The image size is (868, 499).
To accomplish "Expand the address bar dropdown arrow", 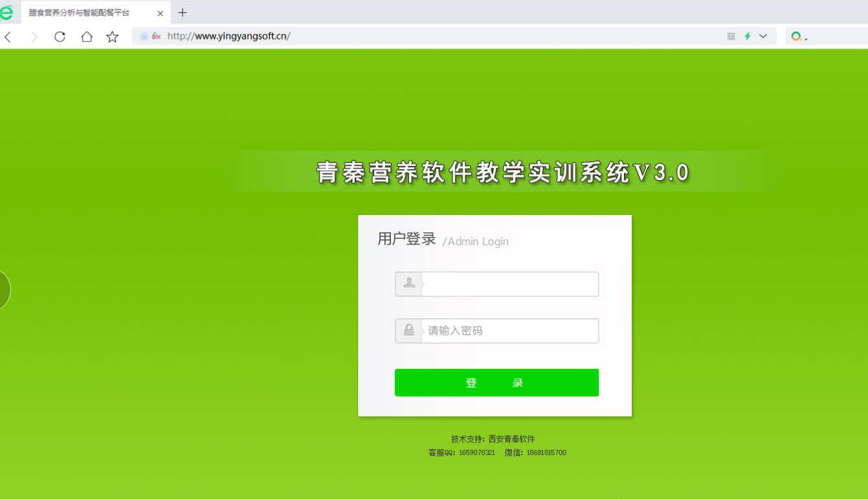I will tap(763, 36).
